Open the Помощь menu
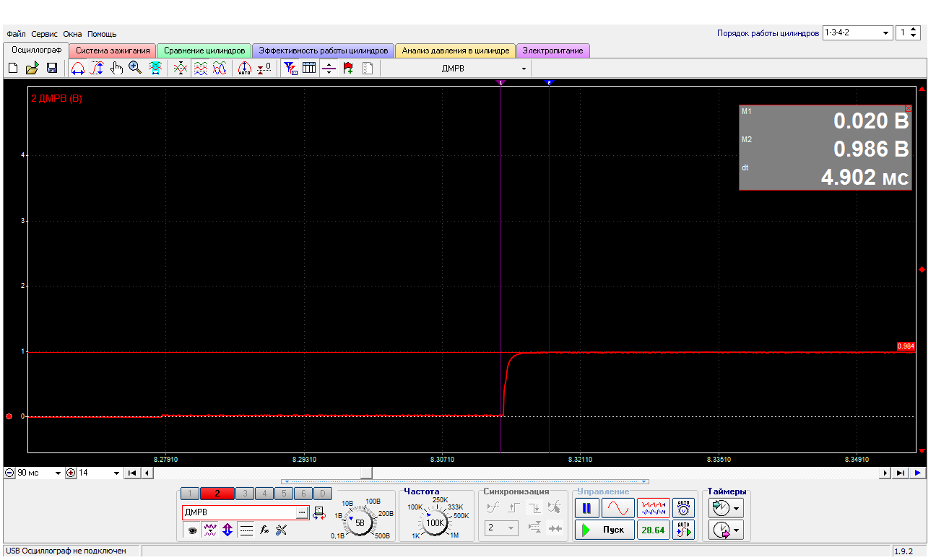 (102, 34)
